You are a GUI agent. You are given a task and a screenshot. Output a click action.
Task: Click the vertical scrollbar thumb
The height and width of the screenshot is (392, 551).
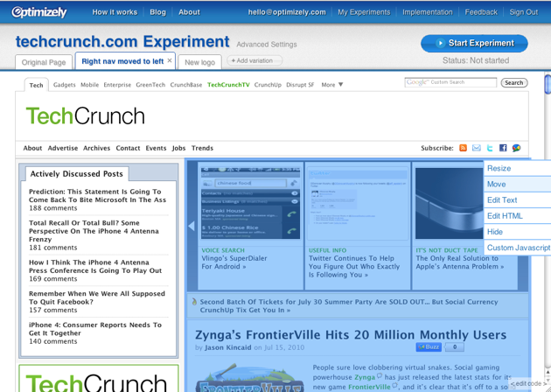pyautogui.click(x=548, y=84)
